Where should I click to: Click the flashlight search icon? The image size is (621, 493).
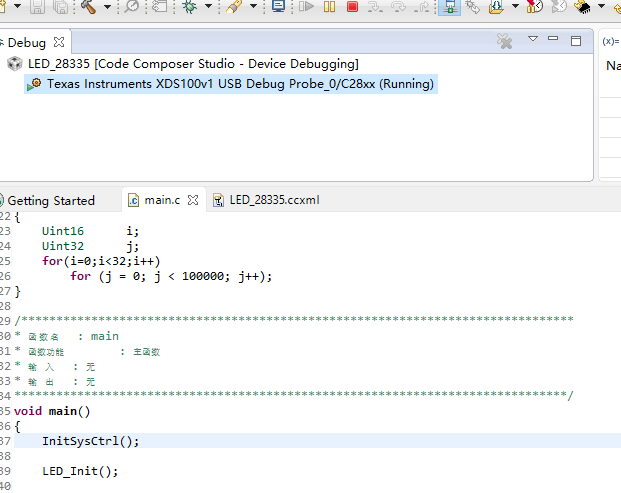[234, 6]
